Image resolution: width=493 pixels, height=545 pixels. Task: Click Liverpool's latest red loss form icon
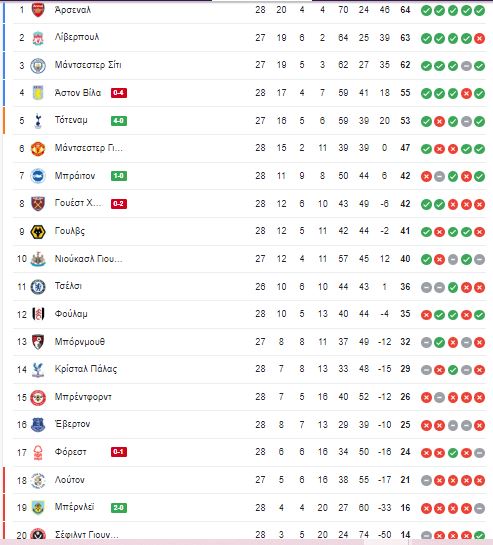(x=479, y=38)
